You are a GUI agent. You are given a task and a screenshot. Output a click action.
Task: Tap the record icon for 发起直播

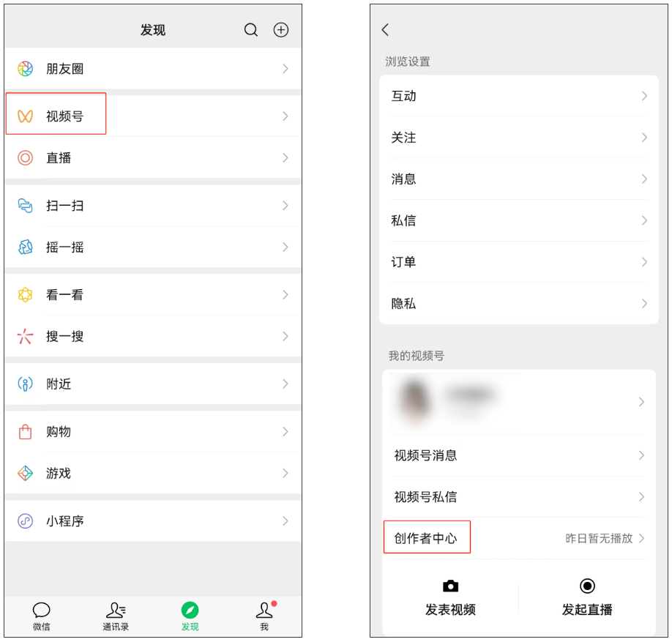[x=587, y=586]
